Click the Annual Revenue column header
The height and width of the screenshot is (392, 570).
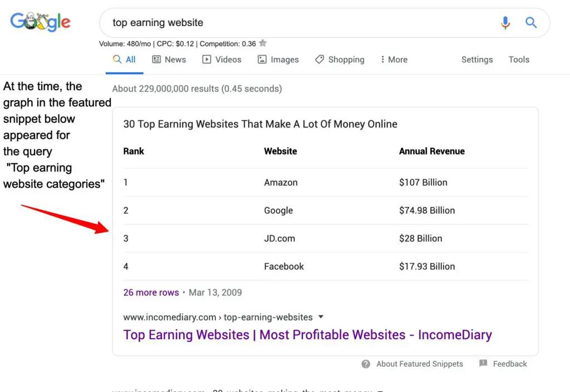(x=432, y=151)
